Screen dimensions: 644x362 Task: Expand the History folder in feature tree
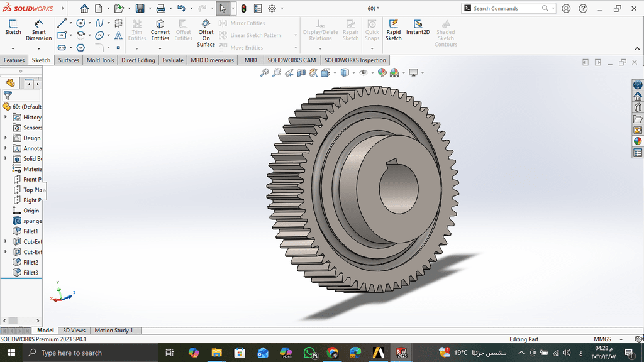point(6,118)
